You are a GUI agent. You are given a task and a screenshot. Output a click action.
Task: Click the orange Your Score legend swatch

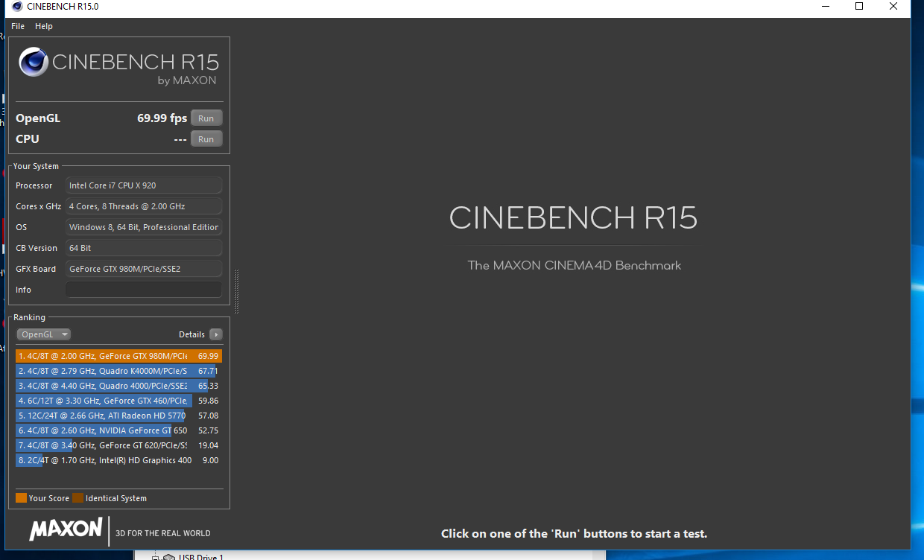(x=21, y=498)
